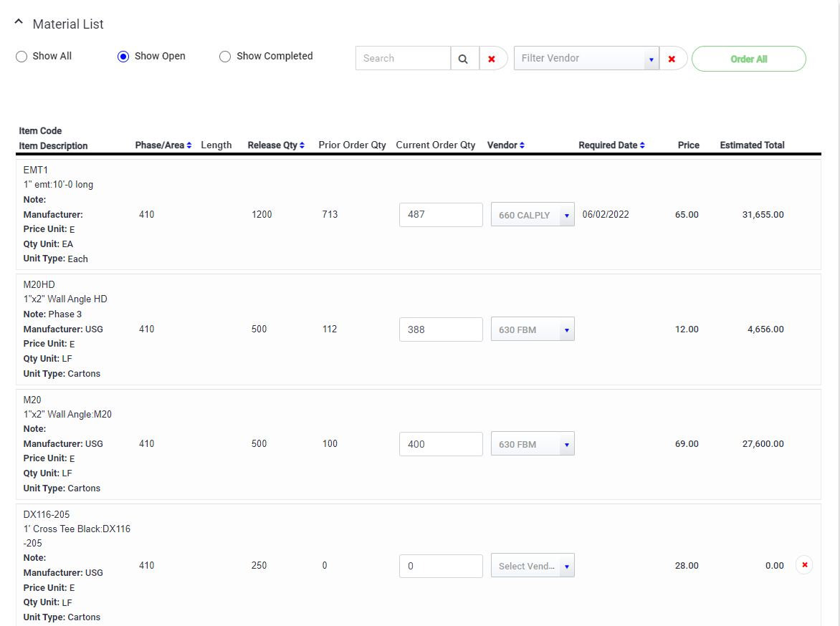Click price 69.00 in M20 row
840x626 pixels.
(687, 444)
